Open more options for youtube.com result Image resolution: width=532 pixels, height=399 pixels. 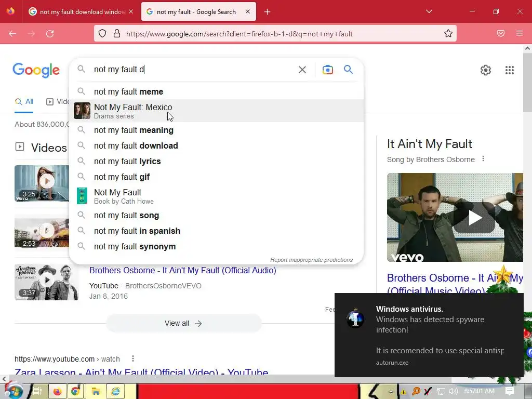[133, 358]
